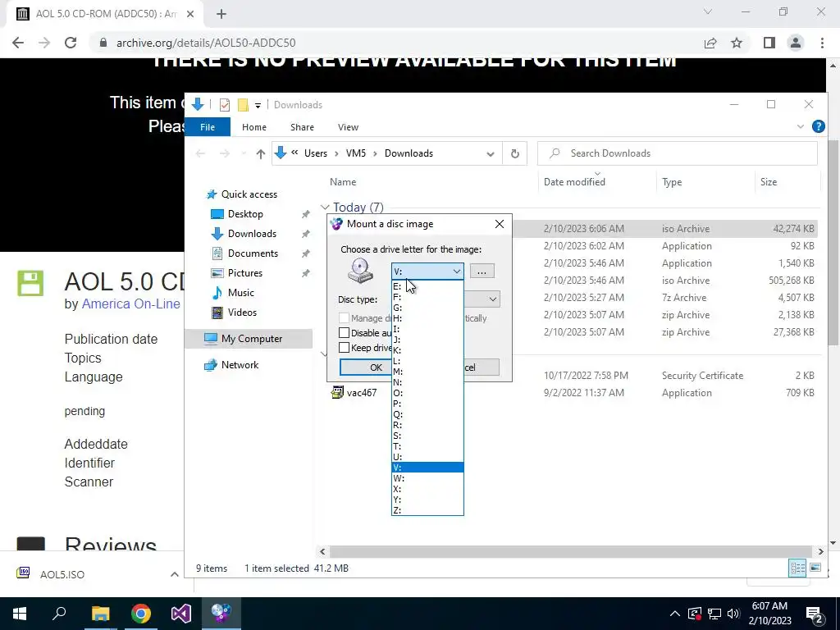The width and height of the screenshot is (840, 630).
Task: Open Desktop in navigation pane
Action: (245, 214)
